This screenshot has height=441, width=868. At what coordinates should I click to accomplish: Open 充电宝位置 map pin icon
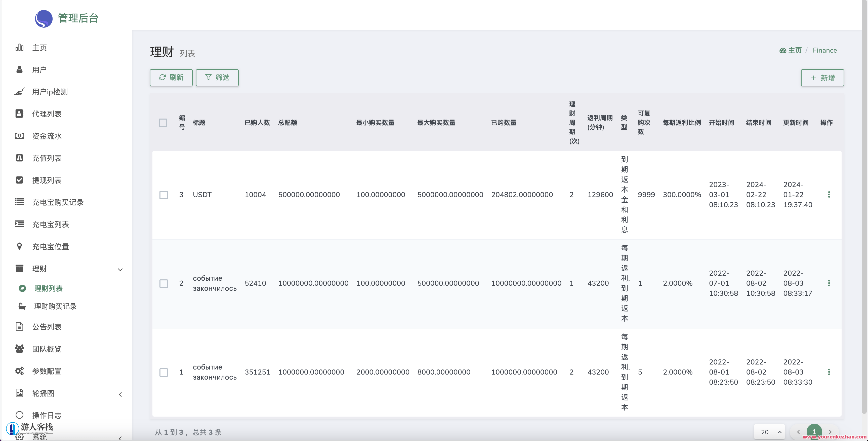(x=20, y=246)
